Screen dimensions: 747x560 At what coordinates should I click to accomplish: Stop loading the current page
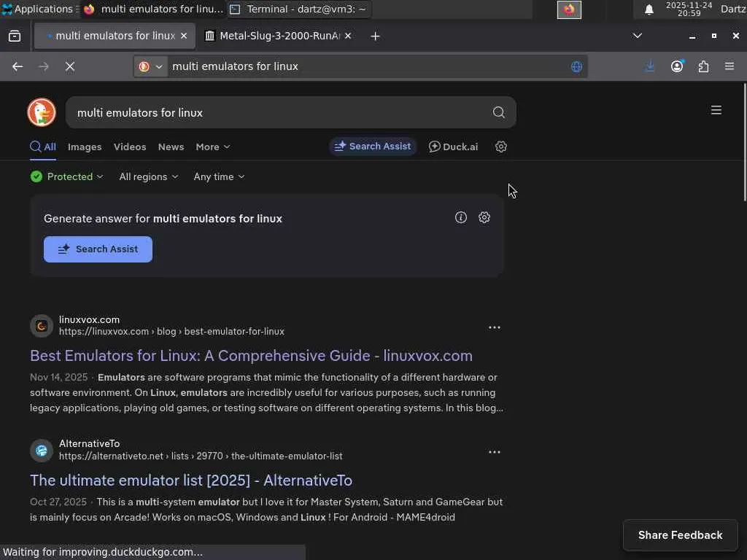[x=70, y=66]
